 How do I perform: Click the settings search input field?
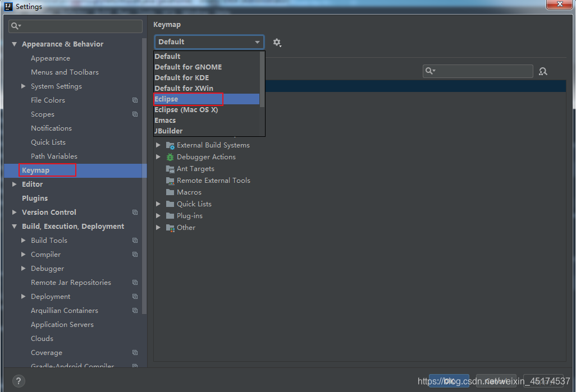(75, 26)
